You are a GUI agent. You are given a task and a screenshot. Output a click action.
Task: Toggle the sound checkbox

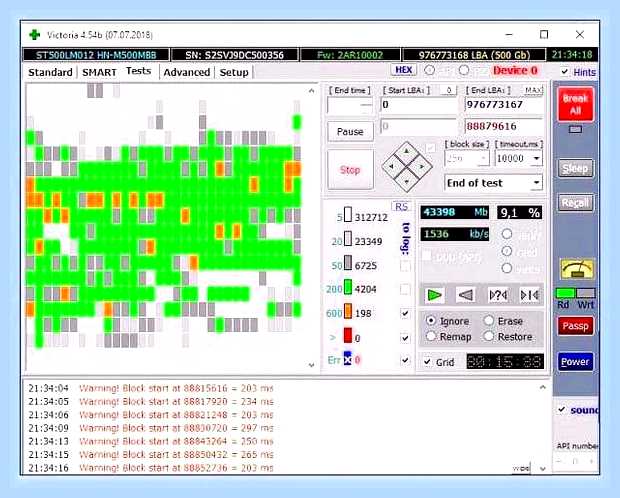pos(562,410)
